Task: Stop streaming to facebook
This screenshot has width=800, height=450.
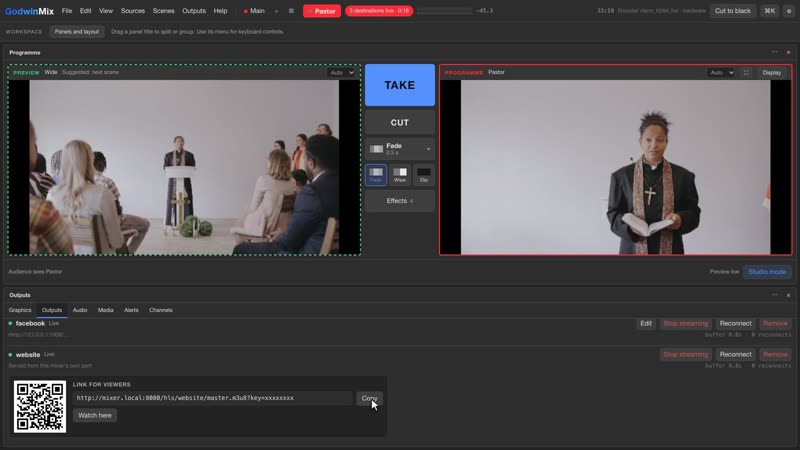Action: [x=686, y=323]
